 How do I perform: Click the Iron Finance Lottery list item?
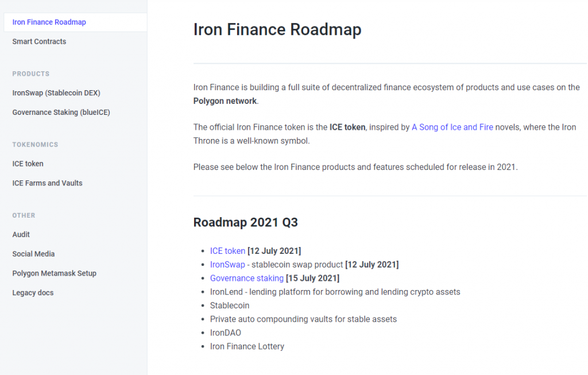[x=247, y=347]
